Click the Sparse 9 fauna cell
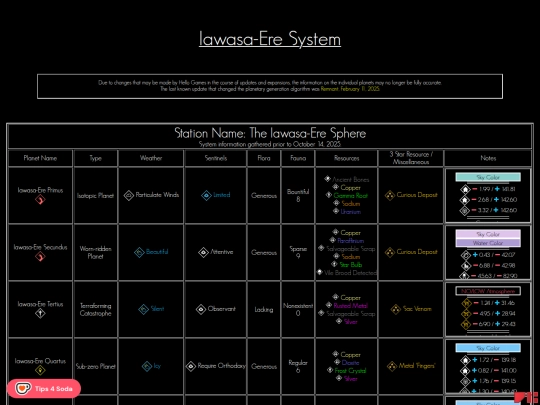Screen dimensions: 540x405 [x=298, y=252]
